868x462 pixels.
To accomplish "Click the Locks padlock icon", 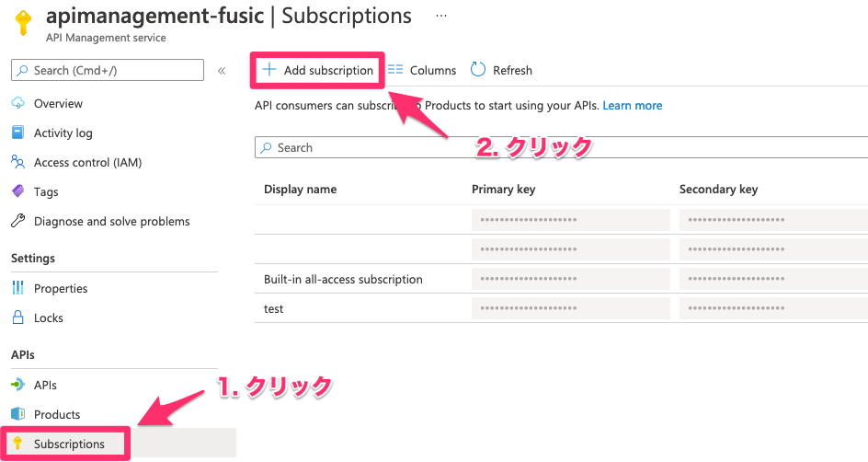I will pyautogui.click(x=17, y=318).
